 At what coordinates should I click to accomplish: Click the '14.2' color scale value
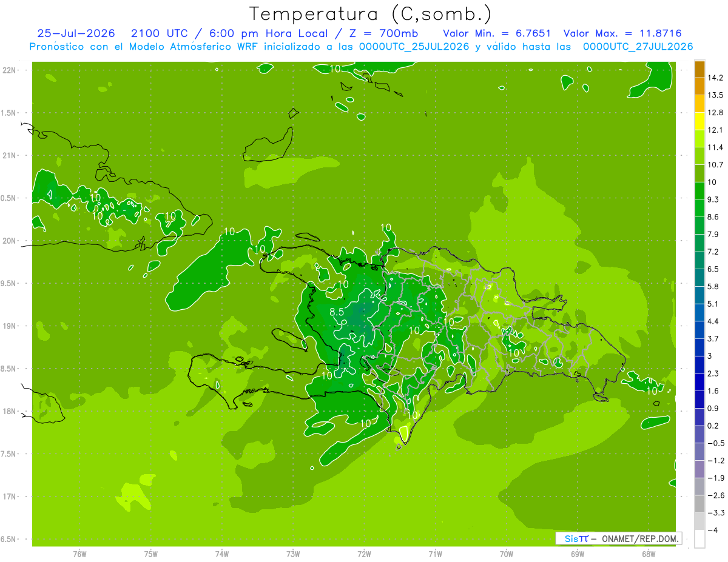coord(715,78)
